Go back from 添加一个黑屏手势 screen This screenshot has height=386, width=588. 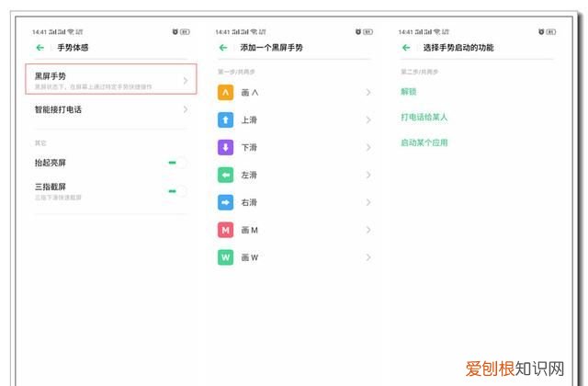[223, 47]
